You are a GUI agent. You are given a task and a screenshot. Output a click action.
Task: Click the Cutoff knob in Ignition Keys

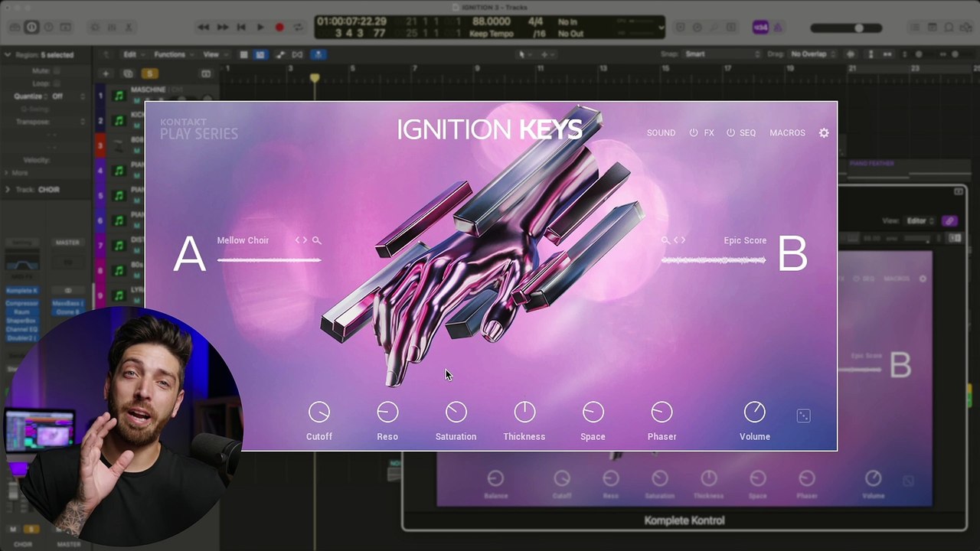coord(319,412)
